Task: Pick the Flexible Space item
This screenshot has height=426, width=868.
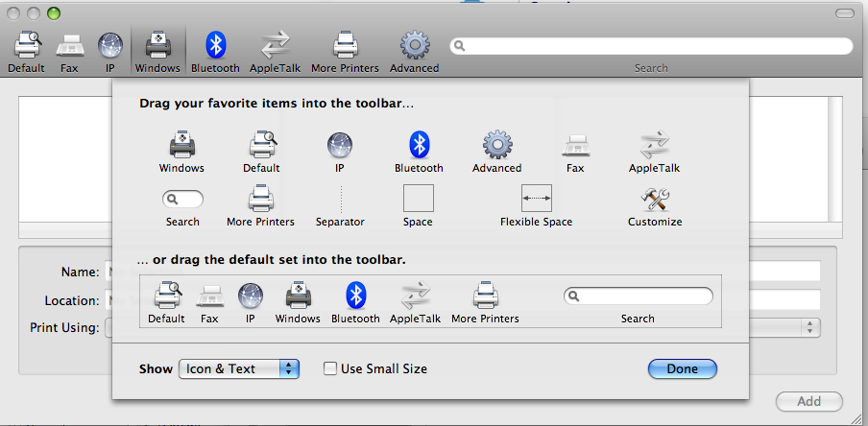Action: click(537, 199)
